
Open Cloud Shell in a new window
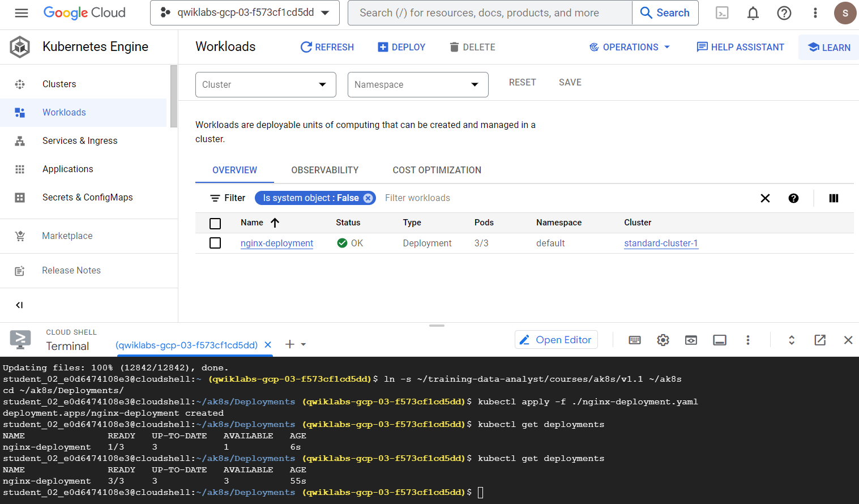tap(820, 340)
